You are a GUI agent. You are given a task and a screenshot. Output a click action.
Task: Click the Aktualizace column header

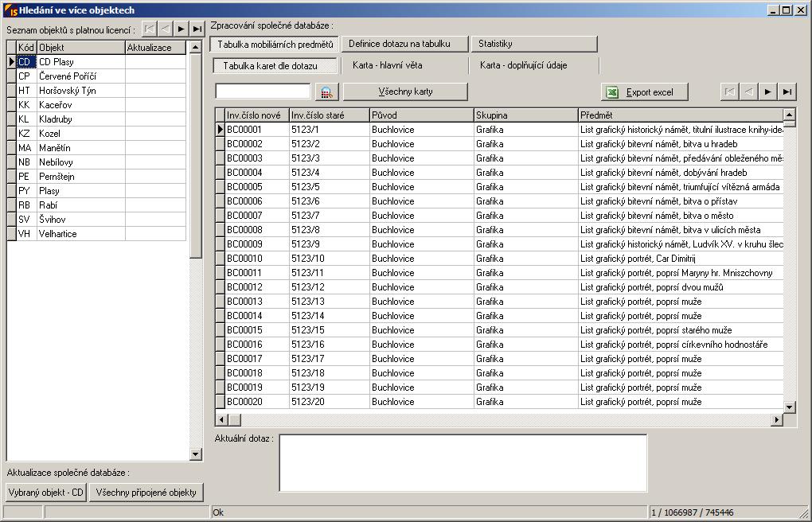coord(155,48)
